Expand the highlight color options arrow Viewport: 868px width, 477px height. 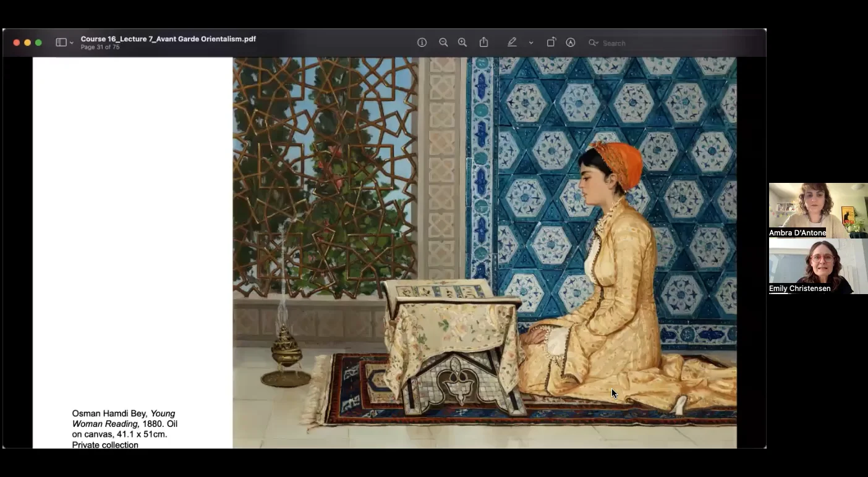(531, 43)
